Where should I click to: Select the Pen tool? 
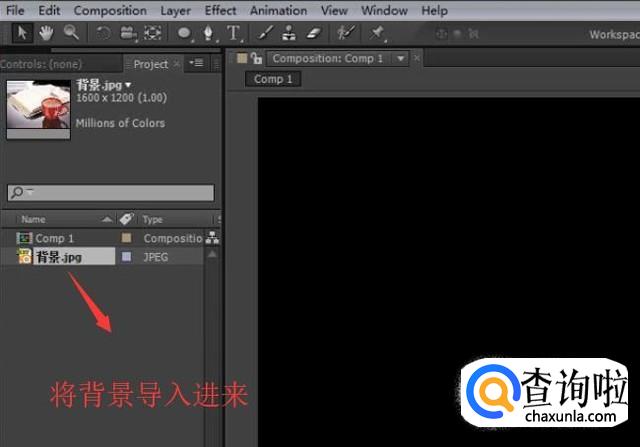pos(208,33)
